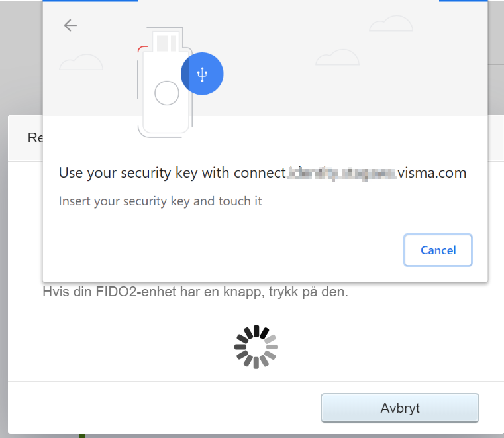Image resolution: width=504 pixels, height=438 pixels.
Task: Click 'Insert your security key and touch it'
Action: pos(160,201)
